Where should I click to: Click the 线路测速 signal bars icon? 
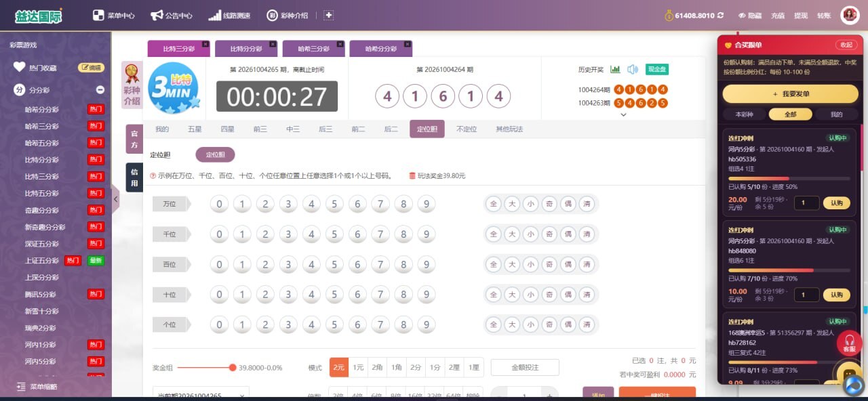tap(214, 15)
